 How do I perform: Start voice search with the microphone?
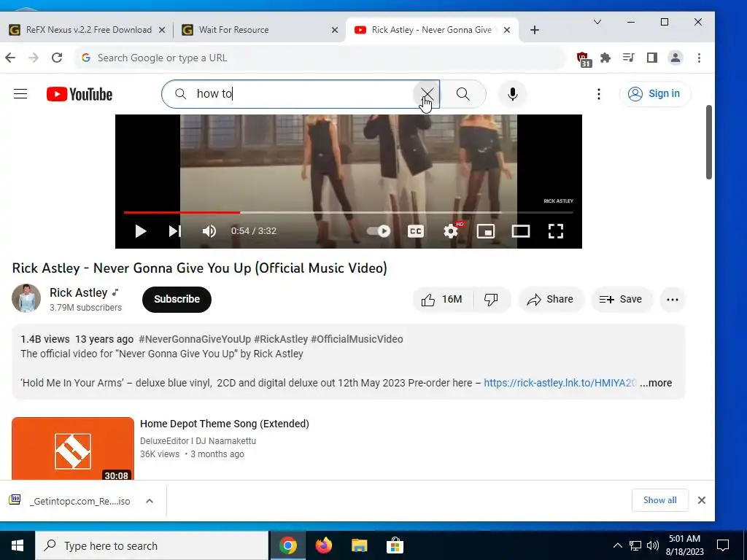[x=513, y=94]
